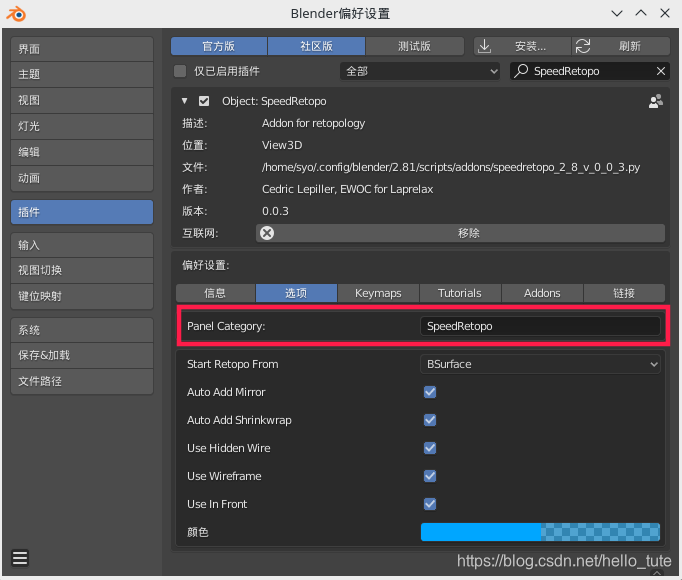The image size is (682, 580).
Task: Click the addon file path text
Action: (451, 168)
